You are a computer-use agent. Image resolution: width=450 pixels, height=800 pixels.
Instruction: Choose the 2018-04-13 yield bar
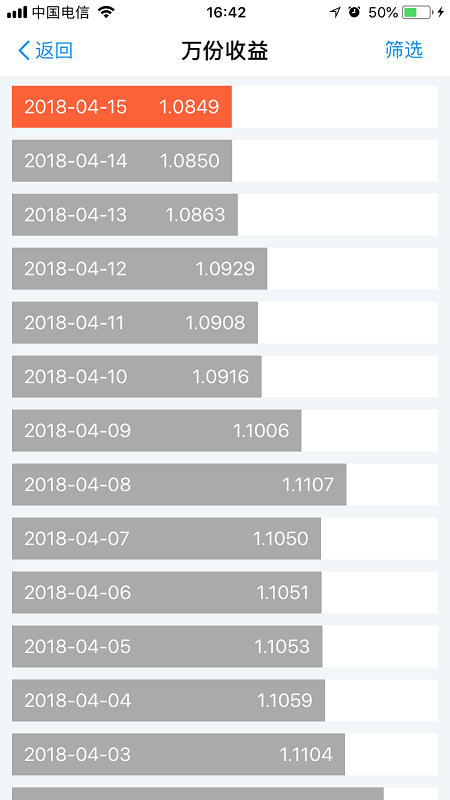pos(125,215)
